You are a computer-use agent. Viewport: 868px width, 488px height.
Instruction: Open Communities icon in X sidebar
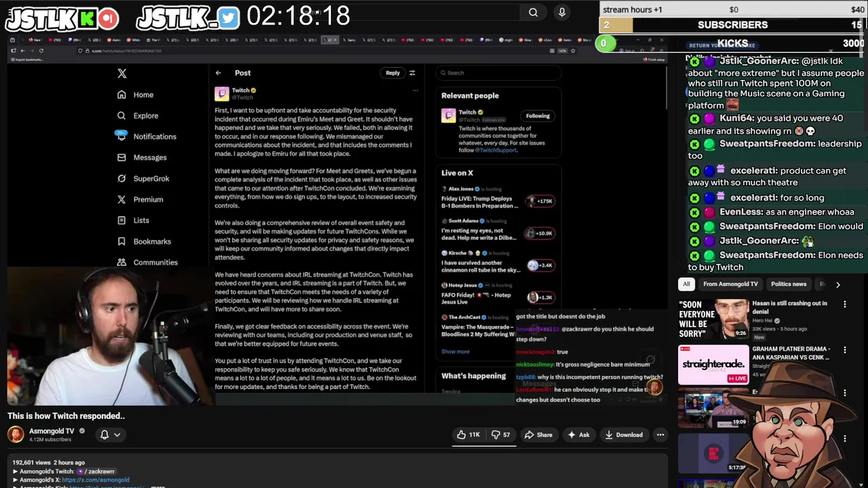[121, 262]
